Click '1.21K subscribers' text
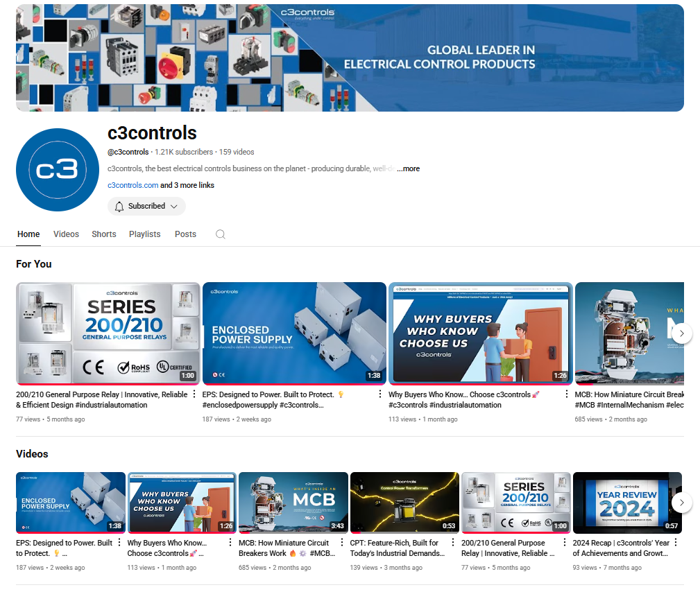This screenshot has height=592, width=700. pyautogui.click(x=184, y=152)
